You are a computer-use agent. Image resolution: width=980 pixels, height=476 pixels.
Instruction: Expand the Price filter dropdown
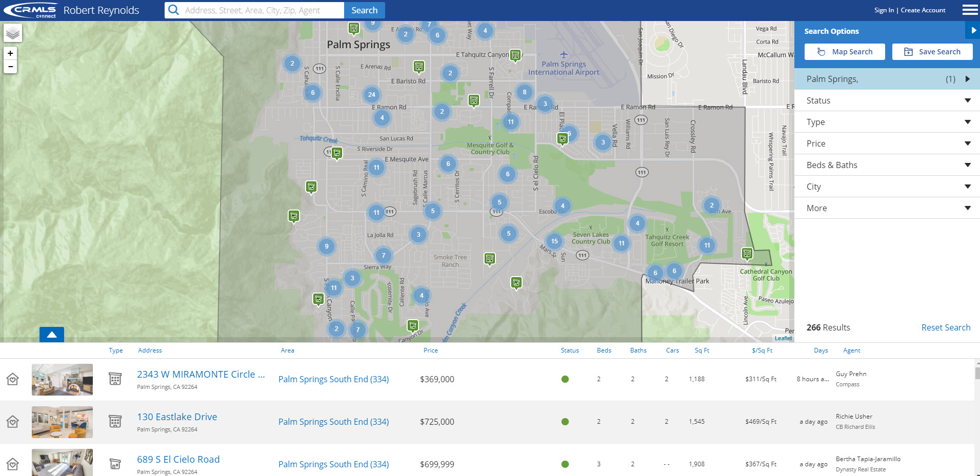pyautogui.click(x=887, y=143)
